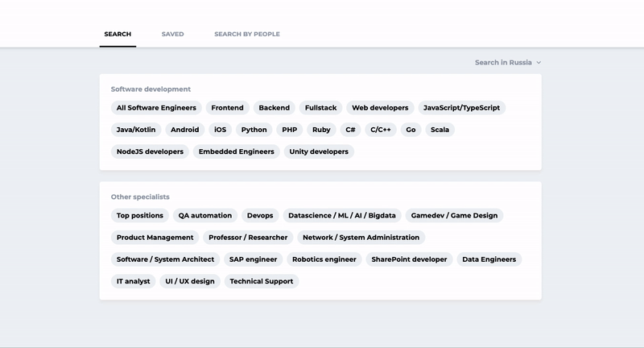This screenshot has height=348, width=644.
Task: Select the Ruby tag
Action: point(321,130)
